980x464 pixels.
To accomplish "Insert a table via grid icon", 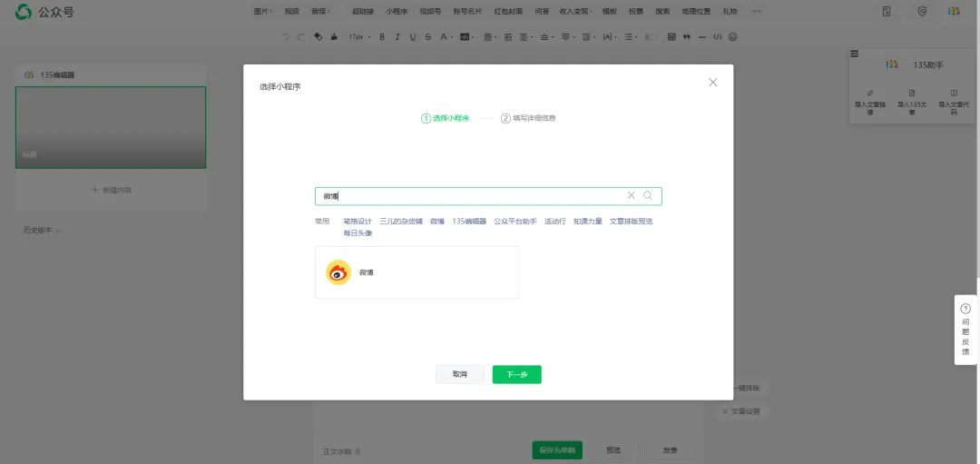I will pyautogui.click(x=671, y=37).
